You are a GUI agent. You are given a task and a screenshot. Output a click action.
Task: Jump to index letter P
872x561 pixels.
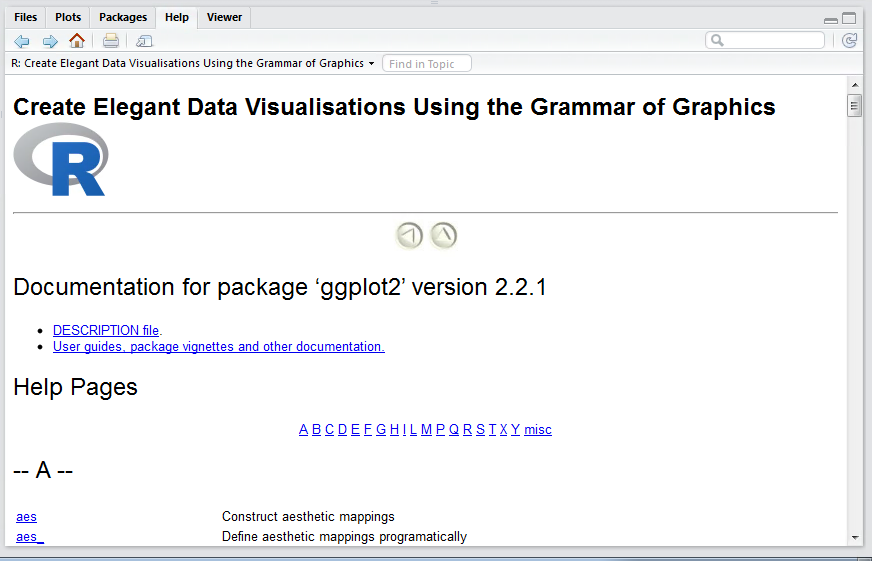440,429
